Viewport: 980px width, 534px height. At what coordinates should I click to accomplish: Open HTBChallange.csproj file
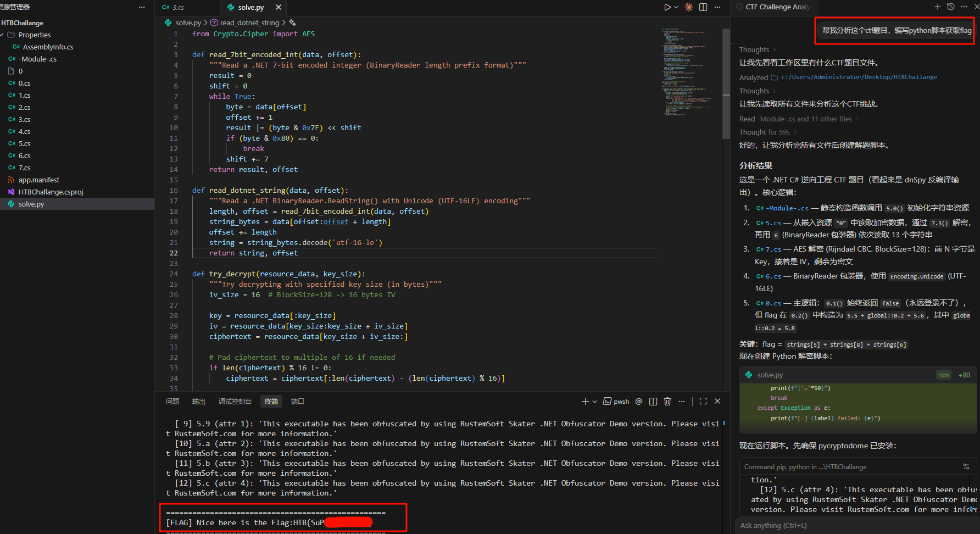click(51, 192)
